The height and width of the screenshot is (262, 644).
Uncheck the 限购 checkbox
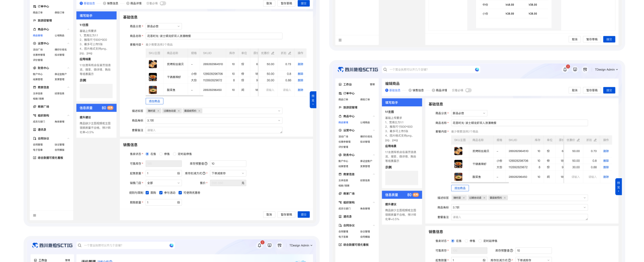(147, 193)
